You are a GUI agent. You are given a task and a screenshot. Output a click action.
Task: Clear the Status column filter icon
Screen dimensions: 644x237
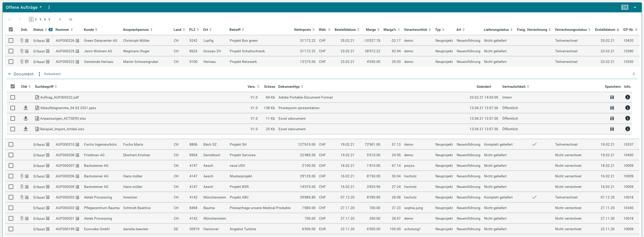[50, 30]
